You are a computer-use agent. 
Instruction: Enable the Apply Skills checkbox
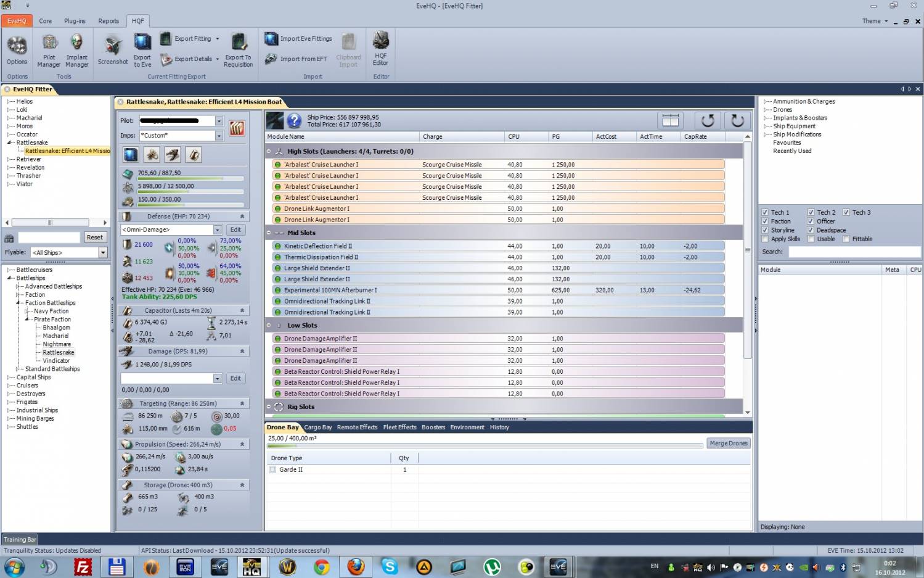click(x=765, y=239)
